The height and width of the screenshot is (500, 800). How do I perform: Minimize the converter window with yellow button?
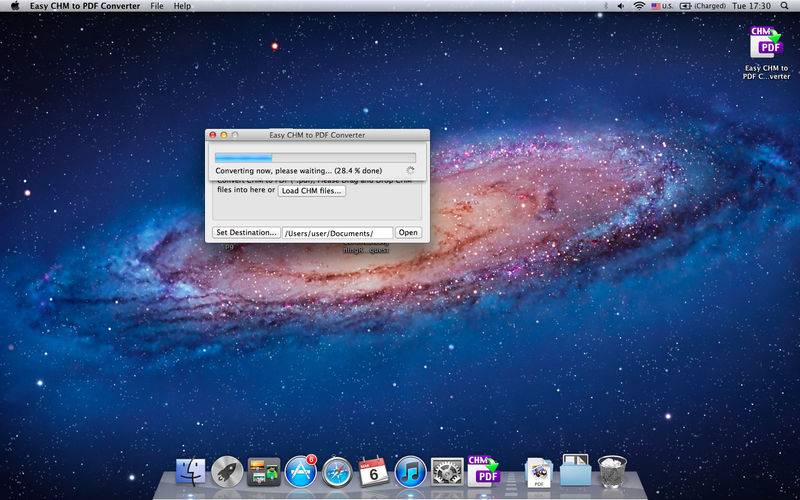click(223, 135)
